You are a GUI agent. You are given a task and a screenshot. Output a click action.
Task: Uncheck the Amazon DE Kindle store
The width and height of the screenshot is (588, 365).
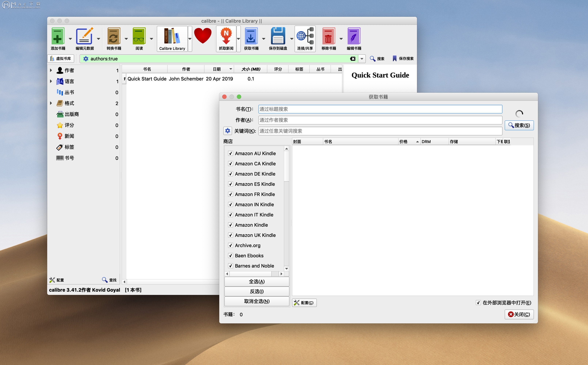pyautogui.click(x=230, y=174)
